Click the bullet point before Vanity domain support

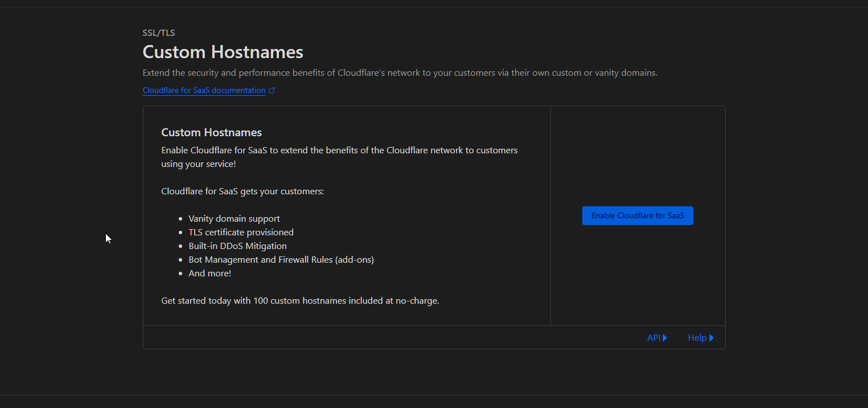click(x=181, y=219)
